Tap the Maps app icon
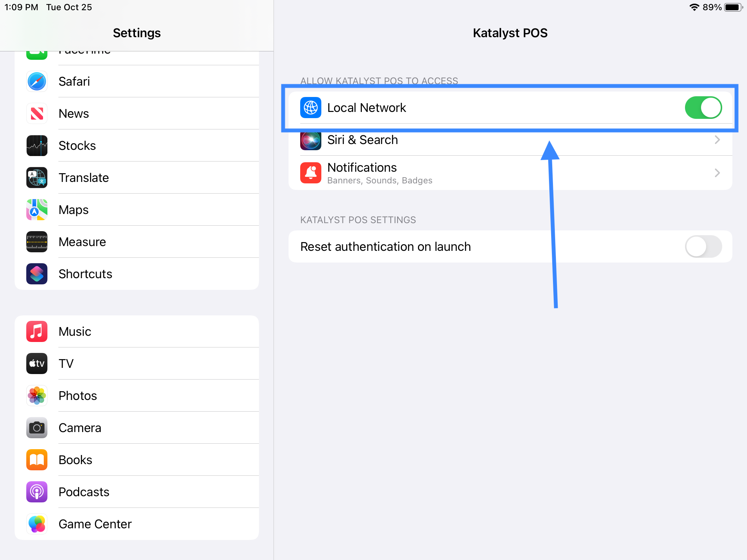 point(37,210)
